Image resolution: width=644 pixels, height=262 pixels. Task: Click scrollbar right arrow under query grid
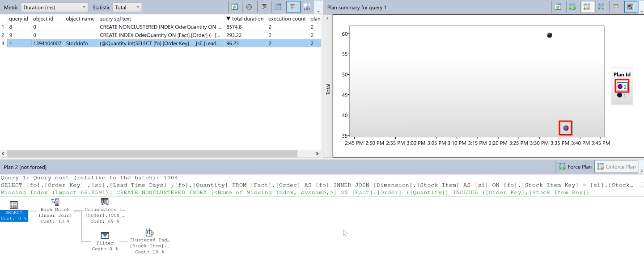[318, 153]
